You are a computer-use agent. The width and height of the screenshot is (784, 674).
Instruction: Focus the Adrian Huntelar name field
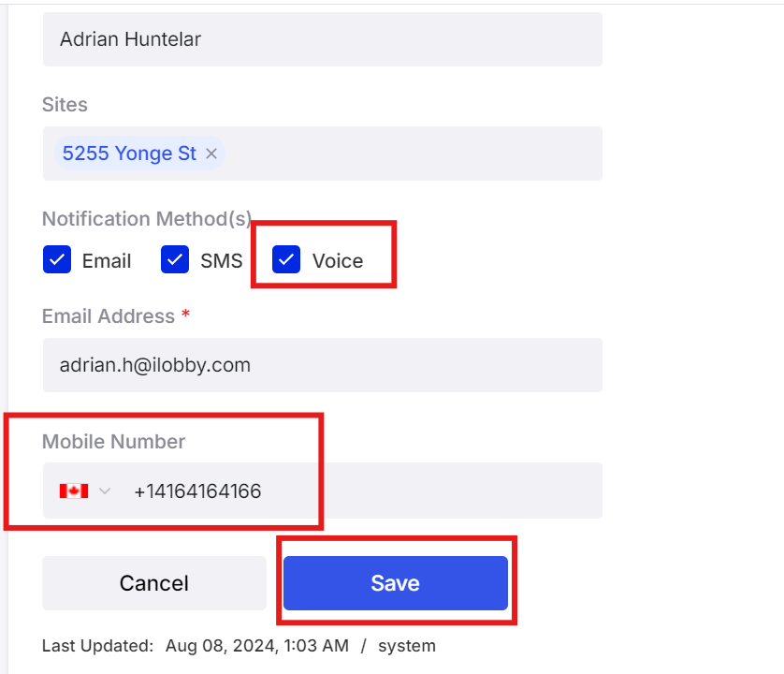(x=323, y=39)
